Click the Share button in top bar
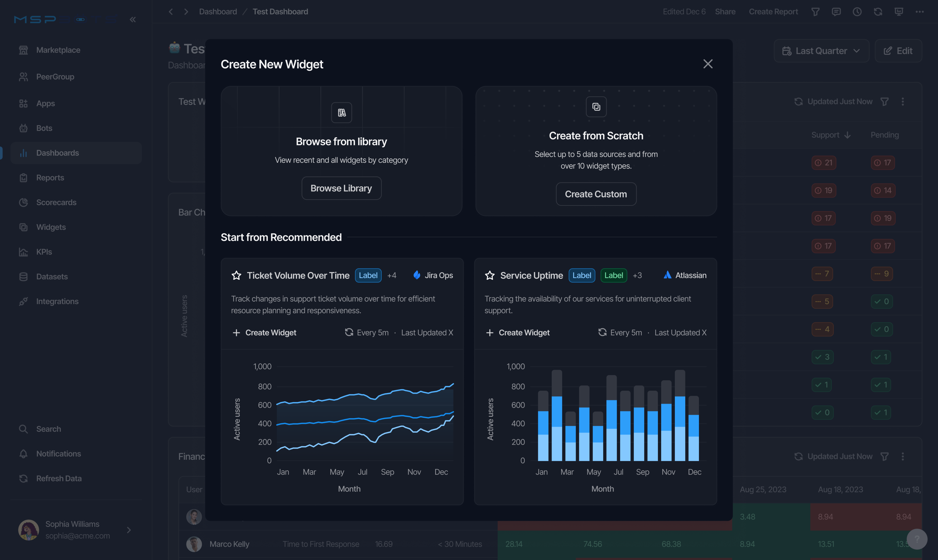938x560 pixels. click(725, 12)
